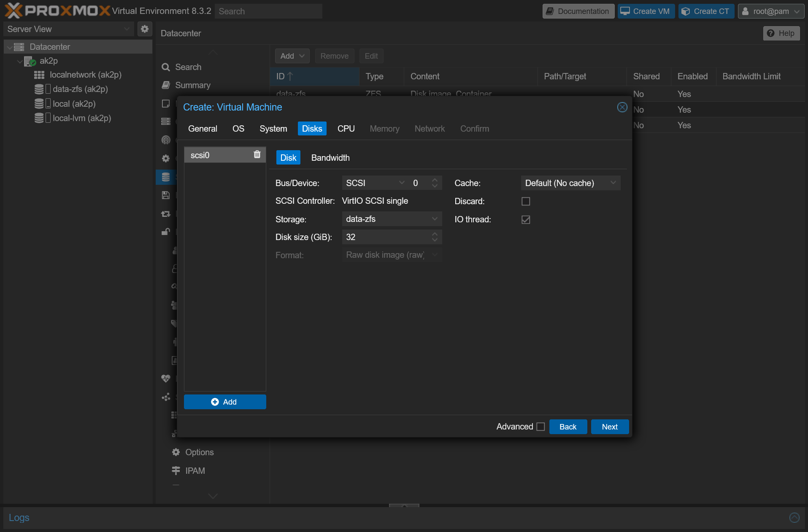
Task: Open the Documentation button
Action: pos(578,11)
